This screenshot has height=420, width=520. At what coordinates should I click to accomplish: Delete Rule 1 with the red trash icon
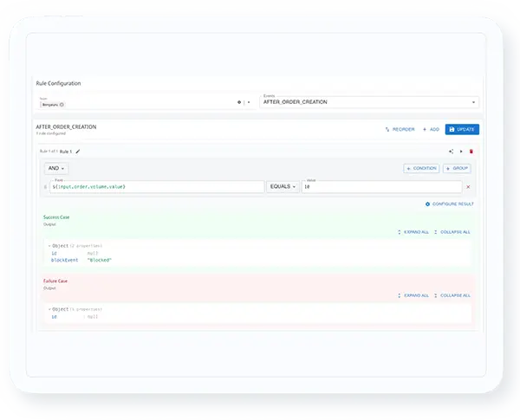[x=471, y=152]
